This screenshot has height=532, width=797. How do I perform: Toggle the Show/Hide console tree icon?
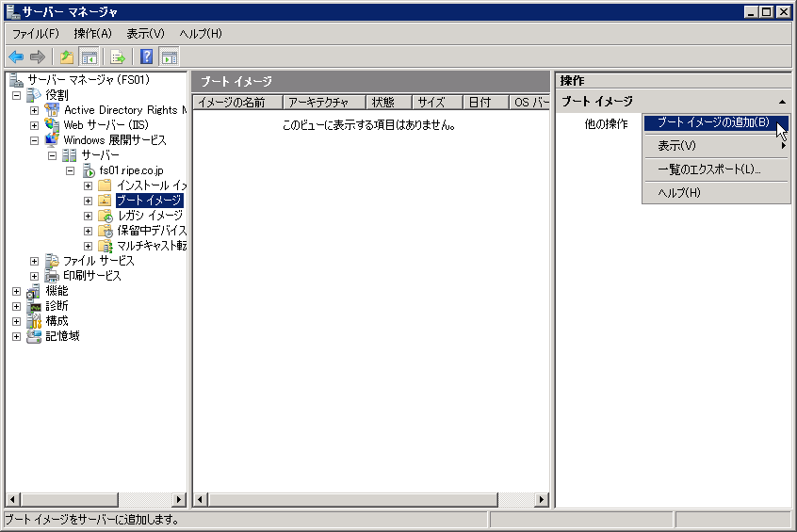[x=89, y=56]
